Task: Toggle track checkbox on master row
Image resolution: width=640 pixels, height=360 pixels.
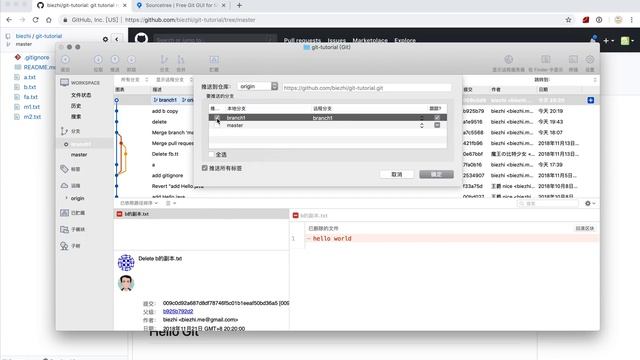Action: click(x=437, y=125)
